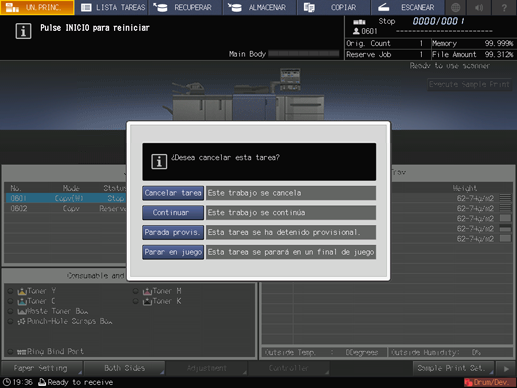Open the RECUPERAR tab
The width and height of the screenshot is (517, 388).
coord(186,7)
